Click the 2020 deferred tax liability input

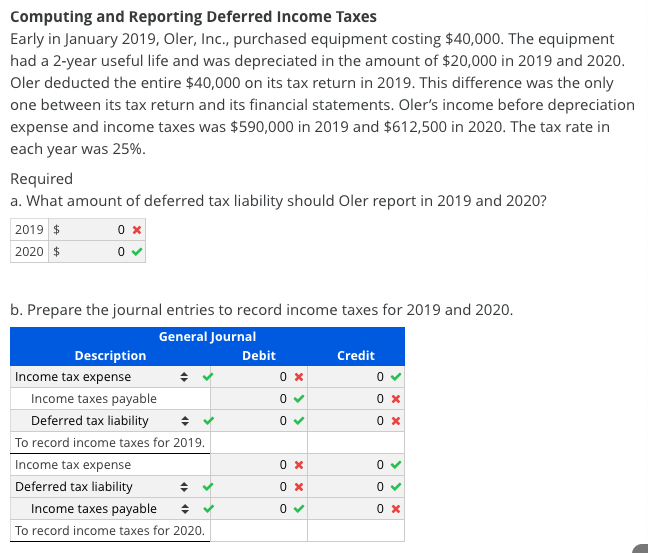click(x=97, y=251)
